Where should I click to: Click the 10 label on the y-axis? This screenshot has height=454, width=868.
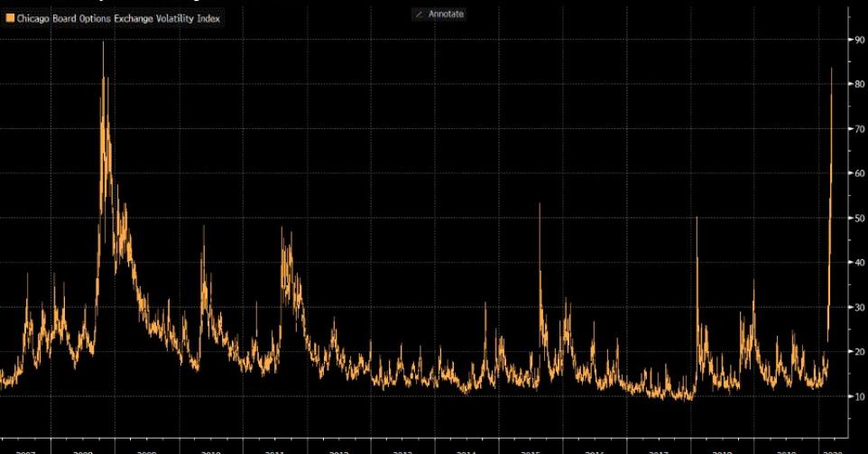coord(859,397)
